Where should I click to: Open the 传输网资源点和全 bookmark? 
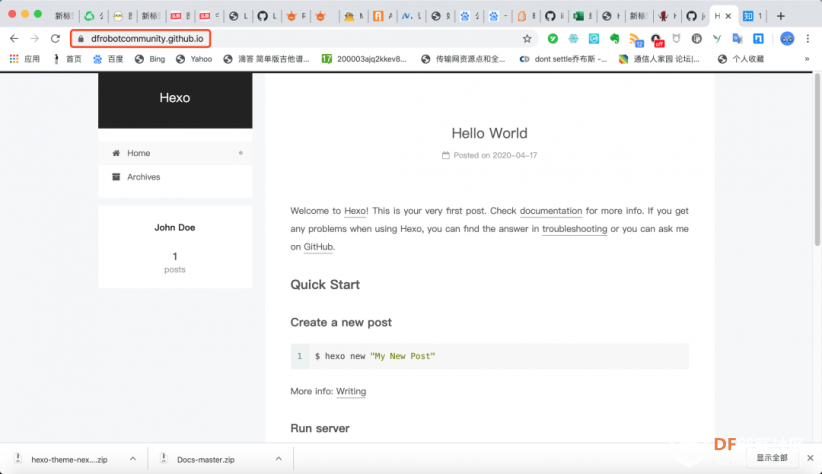463,59
